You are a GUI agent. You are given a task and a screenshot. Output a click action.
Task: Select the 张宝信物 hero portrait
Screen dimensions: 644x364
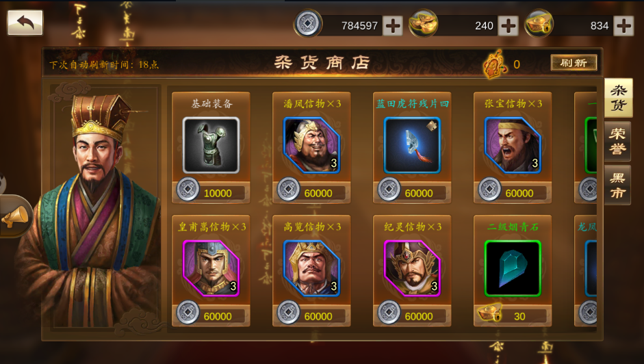tap(513, 145)
